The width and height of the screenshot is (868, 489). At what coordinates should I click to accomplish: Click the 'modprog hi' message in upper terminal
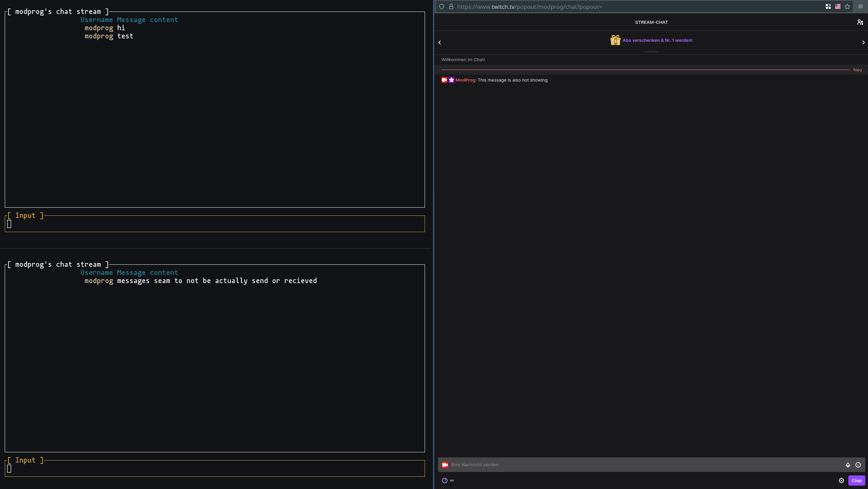[105, 28]
